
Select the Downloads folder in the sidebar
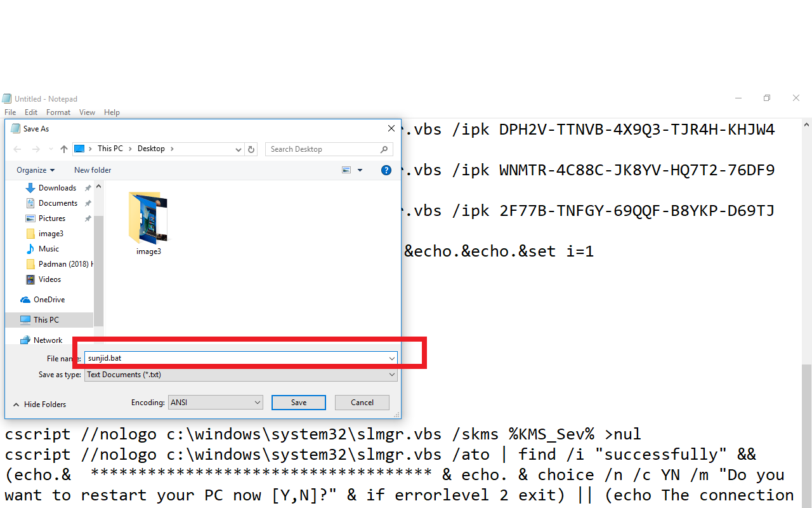58,187
